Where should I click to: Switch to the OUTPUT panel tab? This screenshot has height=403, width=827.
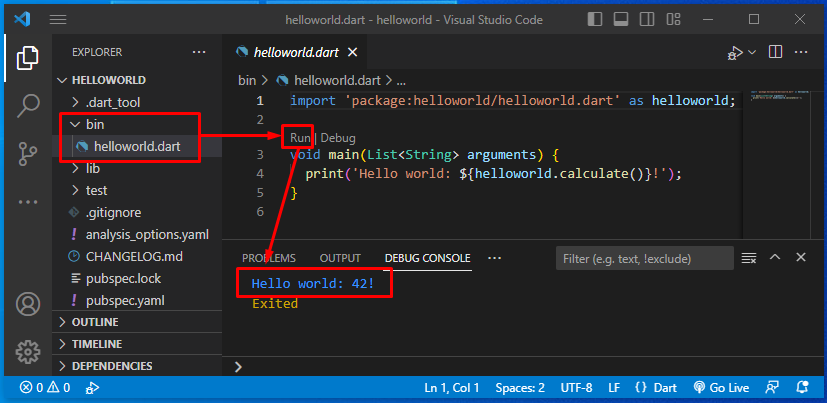point(340,258)
